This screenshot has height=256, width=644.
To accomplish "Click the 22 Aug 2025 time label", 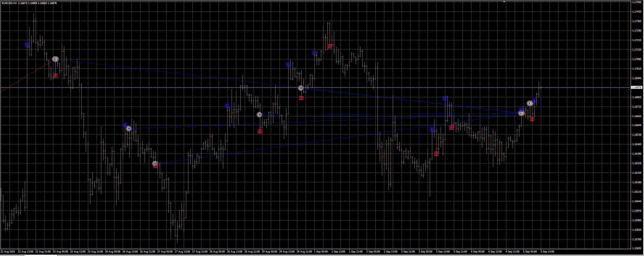I will pos(8,252).
